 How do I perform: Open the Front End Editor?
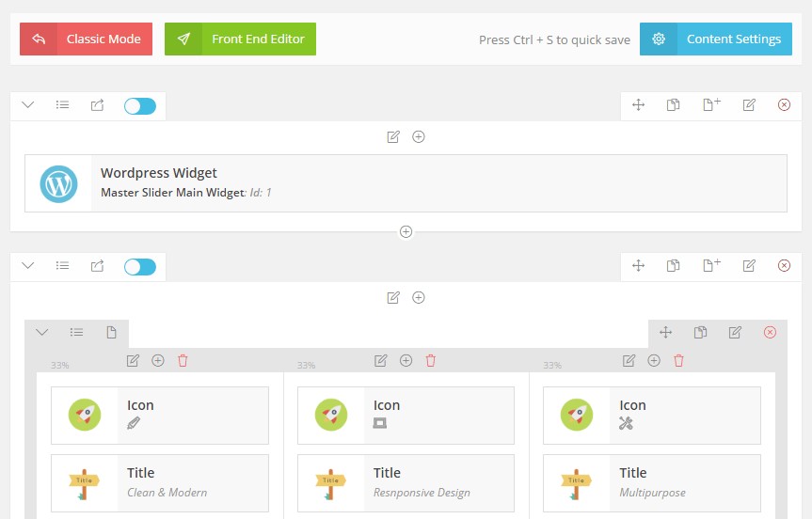tap(240, 39)
